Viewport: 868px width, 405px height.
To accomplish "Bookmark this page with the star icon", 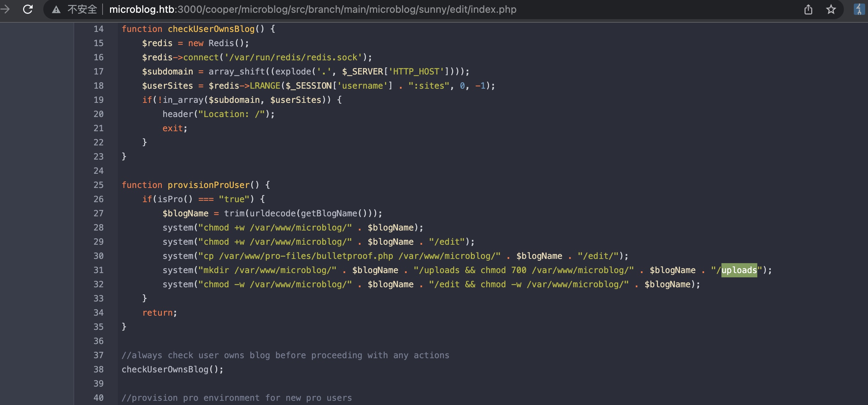I will point(831,10).
